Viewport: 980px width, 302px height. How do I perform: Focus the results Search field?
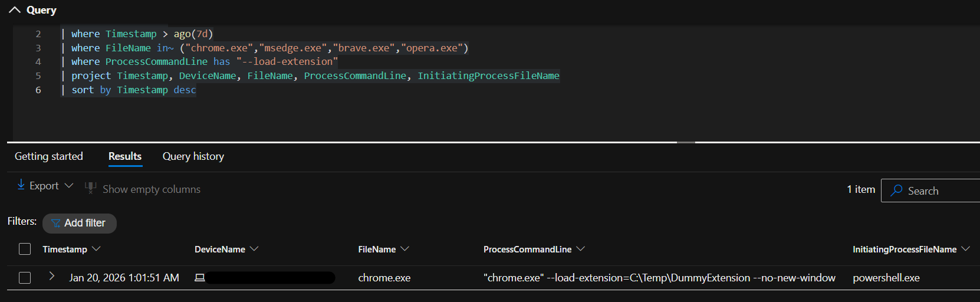[930, 191]
